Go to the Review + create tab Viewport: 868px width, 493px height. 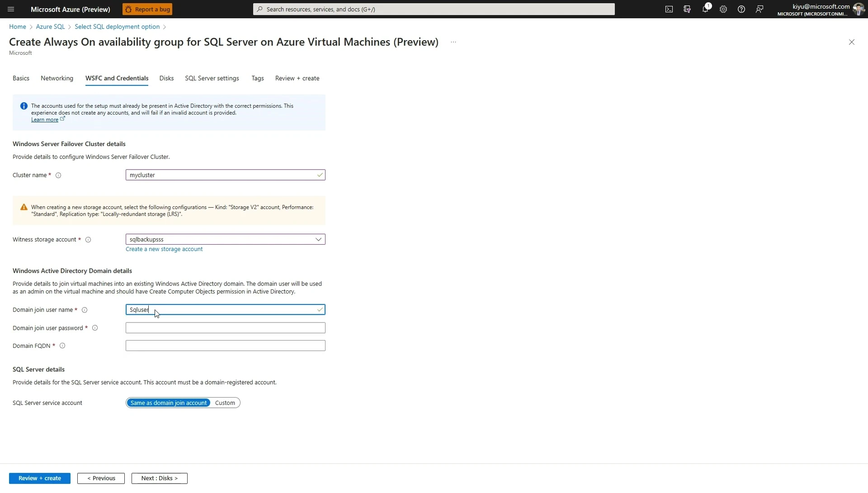297,78
